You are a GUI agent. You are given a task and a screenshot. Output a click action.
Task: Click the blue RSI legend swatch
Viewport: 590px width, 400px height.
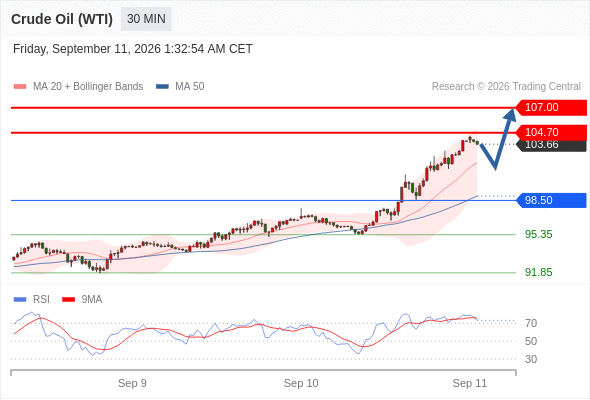[x=20, y=300]
